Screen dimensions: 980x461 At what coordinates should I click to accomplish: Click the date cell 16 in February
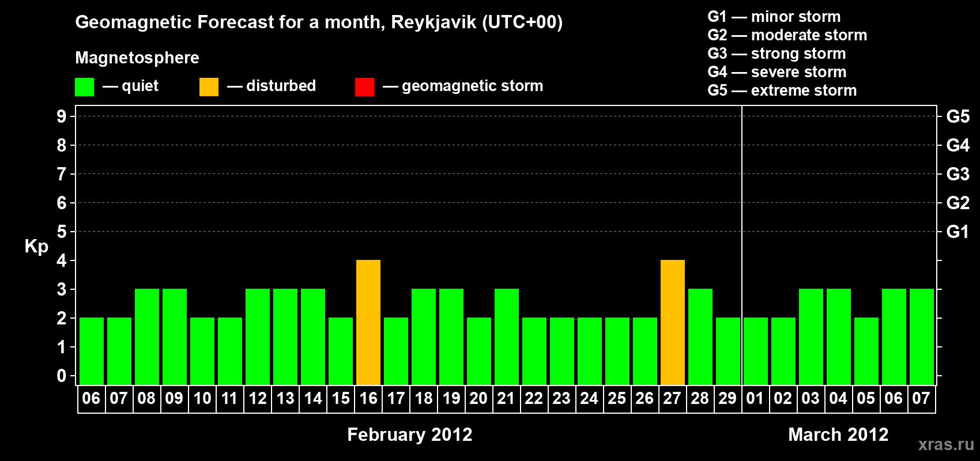pos(368,399)
